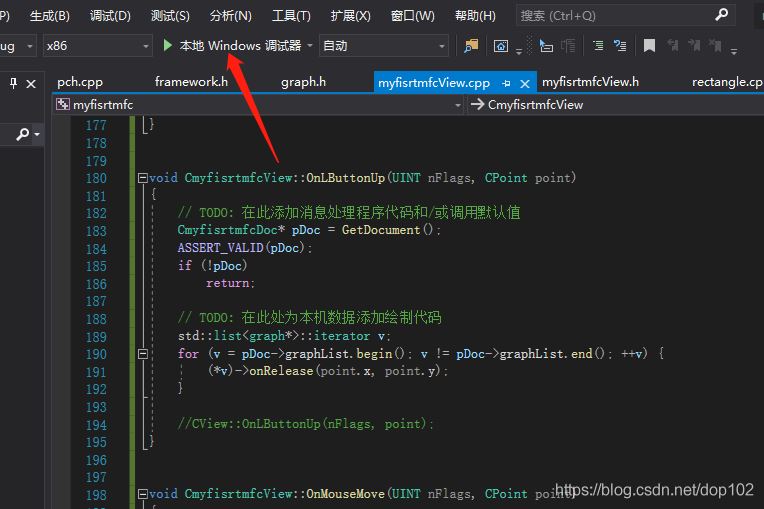Start debugging with the green play icon
The width and height of the screenshot is (764, 509).
point(168,46)
